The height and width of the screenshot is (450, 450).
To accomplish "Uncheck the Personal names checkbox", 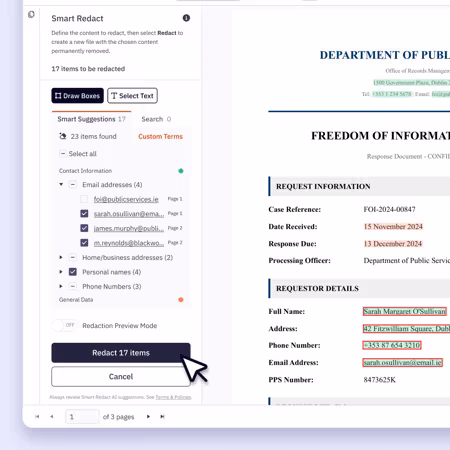I will click(x=73, y=272).
